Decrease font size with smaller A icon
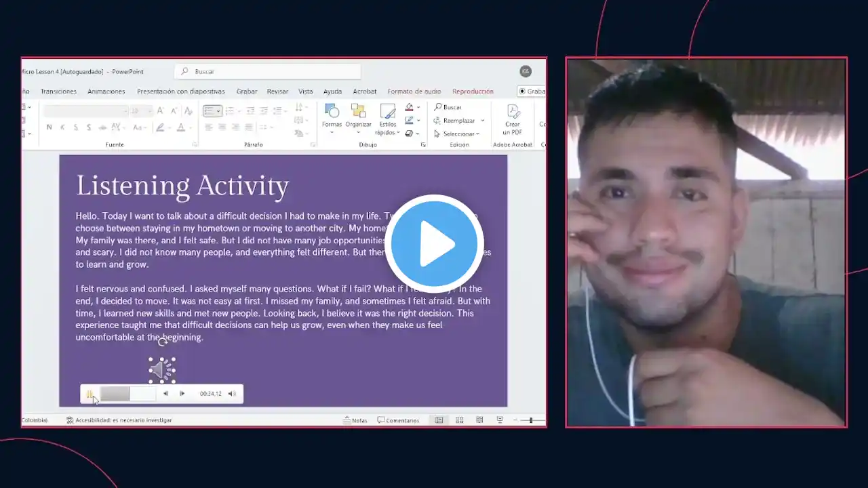 point(173,110)
